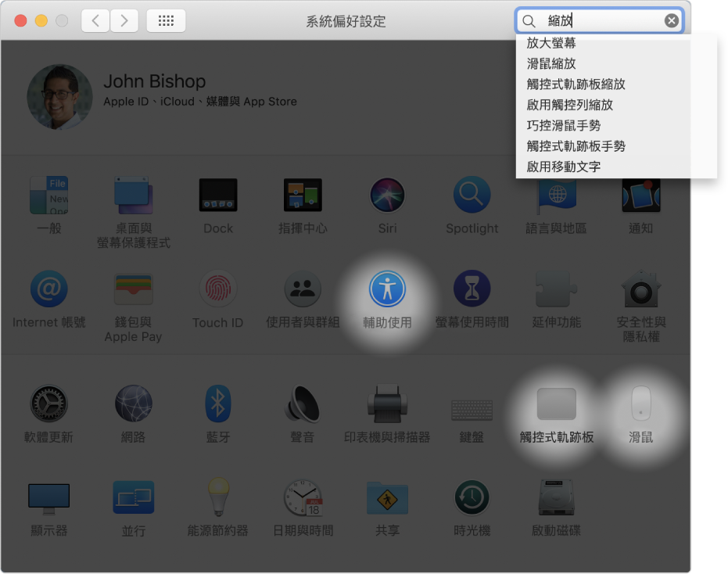This screenshot has width=728, height=574.
Task: Show all preferences with grid button
Action: coord(166,21)
